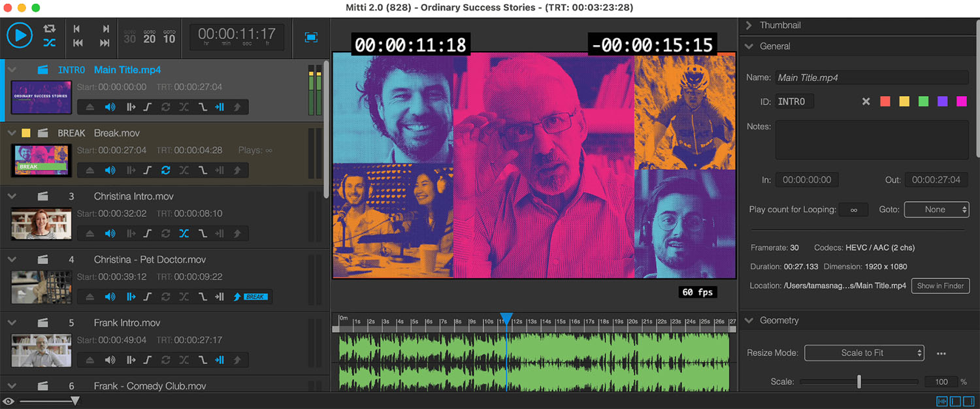Unmute speaker icon on Frank Intro.mov cue
This screenshot has height=409, width=980.
coord(110,361)
